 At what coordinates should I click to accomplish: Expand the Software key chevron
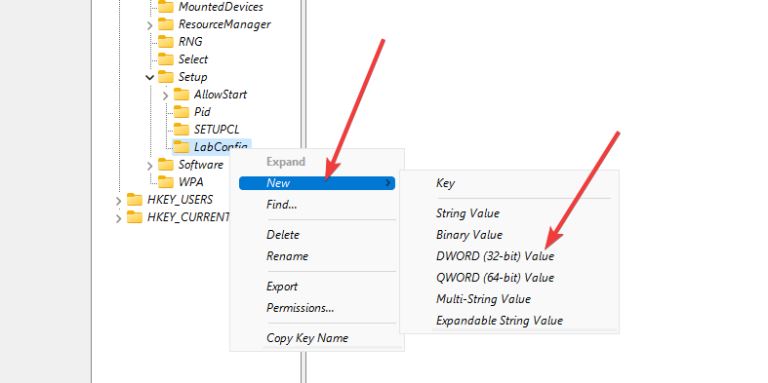point(150,166)
